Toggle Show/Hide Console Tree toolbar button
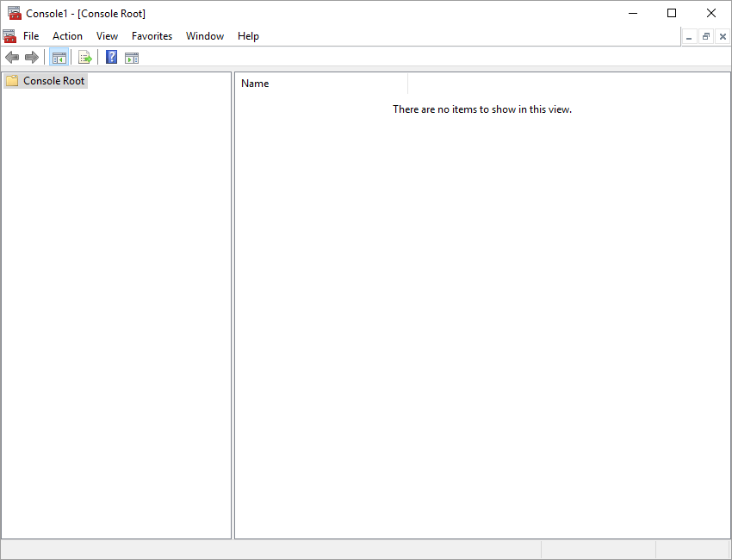The image size is (732, 560). (59, 58)
